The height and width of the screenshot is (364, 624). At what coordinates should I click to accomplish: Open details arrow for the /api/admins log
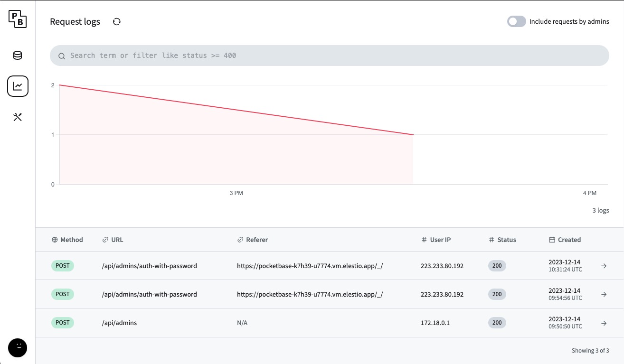(604, 323)
